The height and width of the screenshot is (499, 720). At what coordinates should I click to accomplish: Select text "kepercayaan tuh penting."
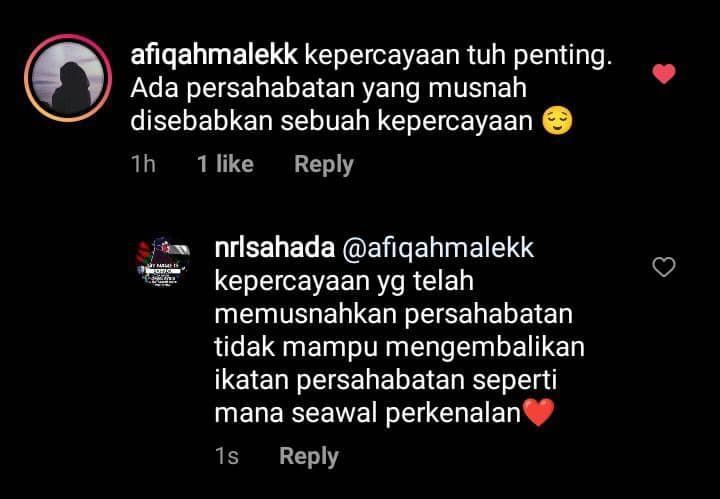458,56
